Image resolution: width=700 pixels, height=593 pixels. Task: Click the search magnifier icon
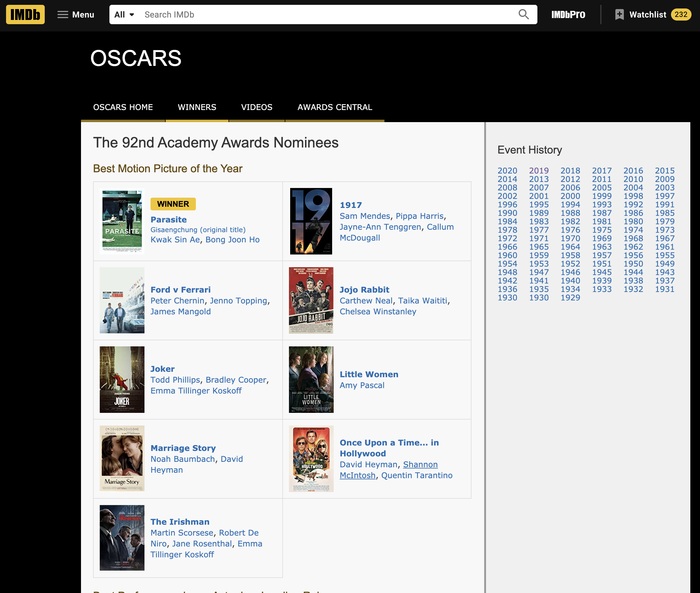click(x=523, y=15)
